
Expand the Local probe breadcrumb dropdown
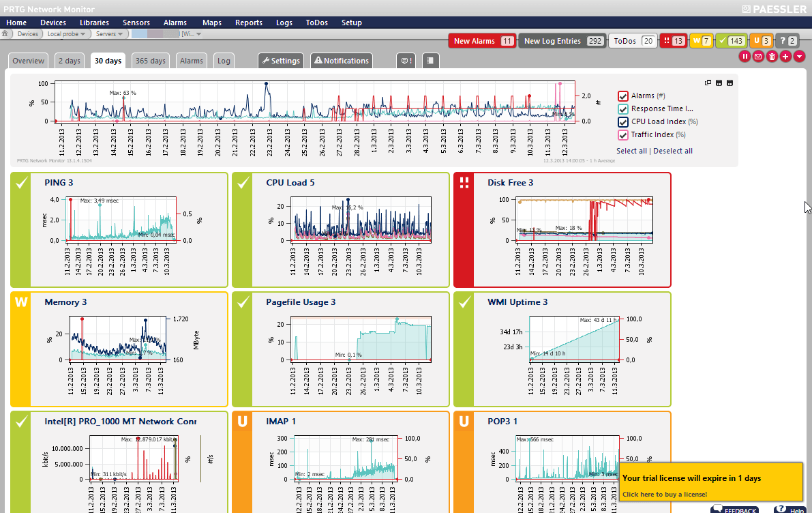coord(83,34)
